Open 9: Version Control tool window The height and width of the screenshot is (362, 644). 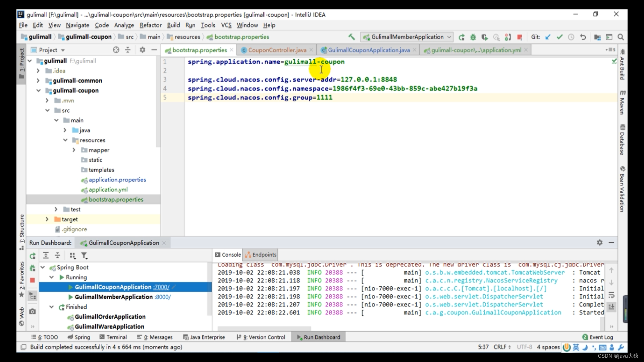click(x=261, y=337)
